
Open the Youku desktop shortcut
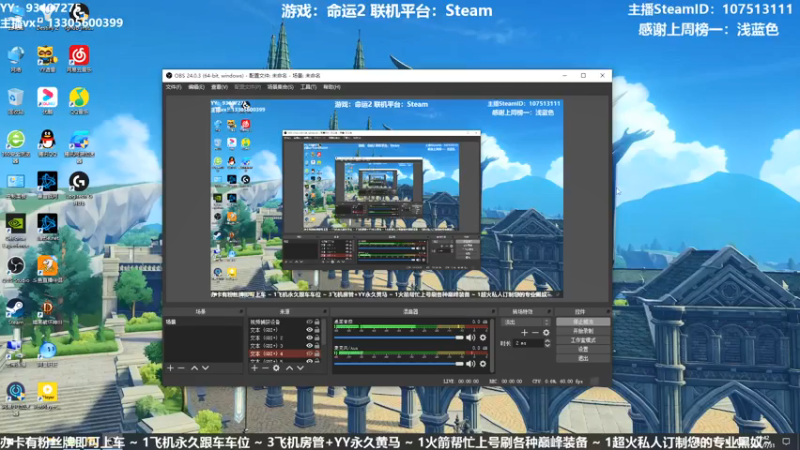click(47, 101)
